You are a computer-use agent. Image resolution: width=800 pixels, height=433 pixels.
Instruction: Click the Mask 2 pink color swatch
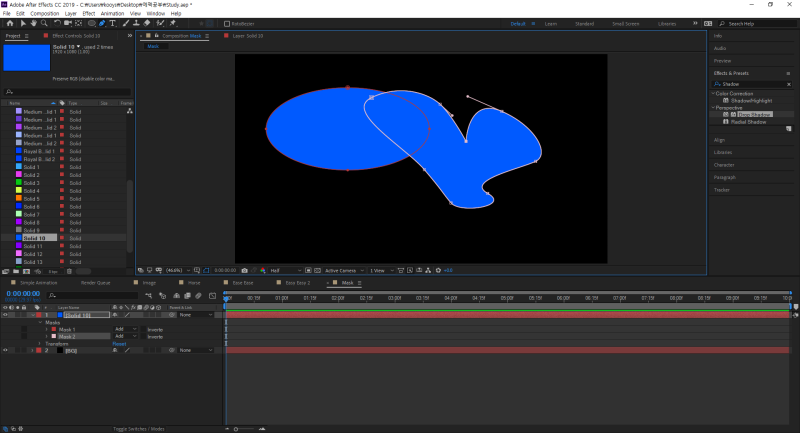tap(54, 337)
